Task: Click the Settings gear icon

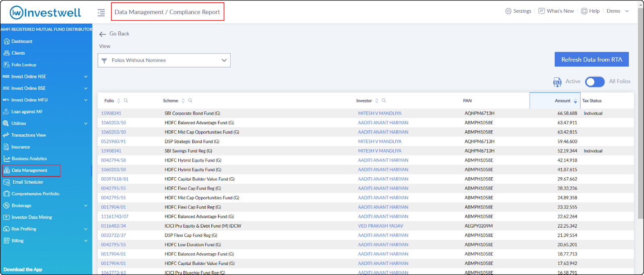Action: click(508, 11)
